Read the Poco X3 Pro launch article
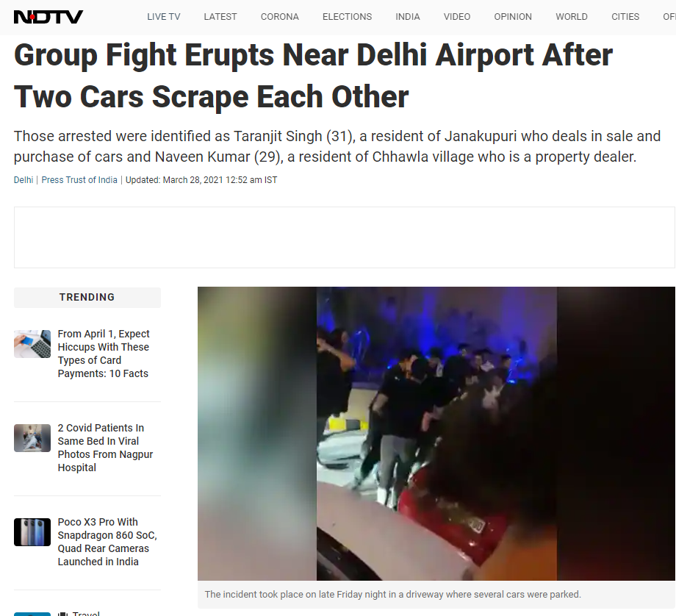The image size is (676, 616). (107, 541)
